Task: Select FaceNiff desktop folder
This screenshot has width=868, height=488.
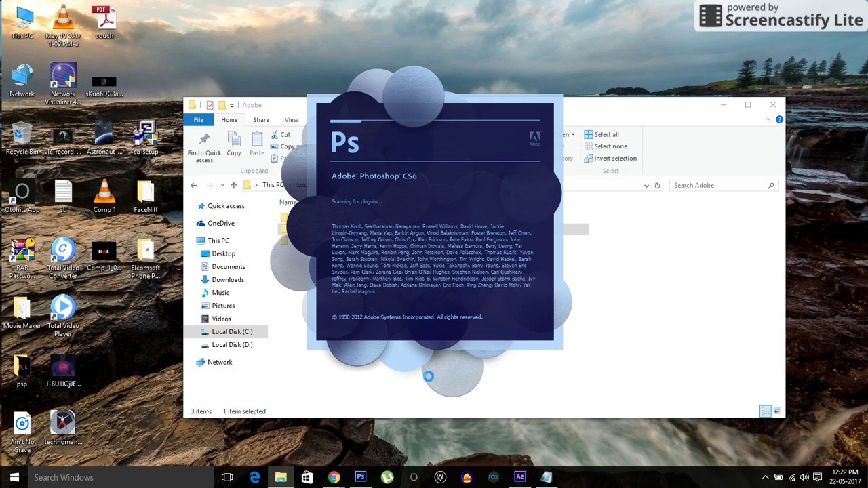Action: coord(145,197)
